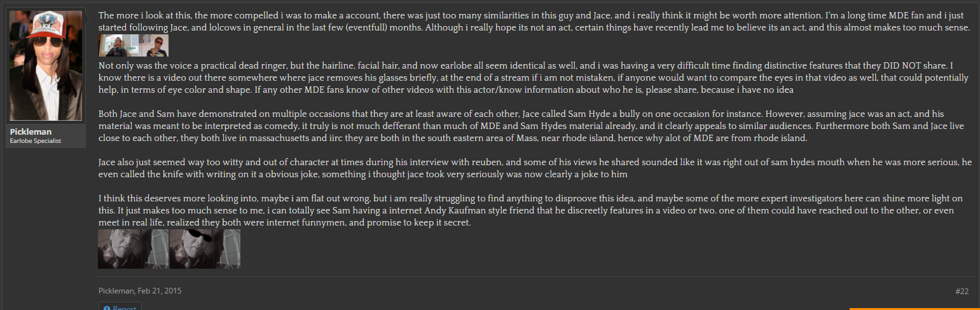Click the orange bar at bottom right
Viewport: 980px width, 310px height.
coord(914,309)
